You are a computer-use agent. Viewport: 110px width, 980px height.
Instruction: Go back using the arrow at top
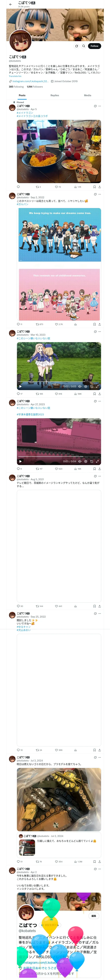[x=11, y=4]
